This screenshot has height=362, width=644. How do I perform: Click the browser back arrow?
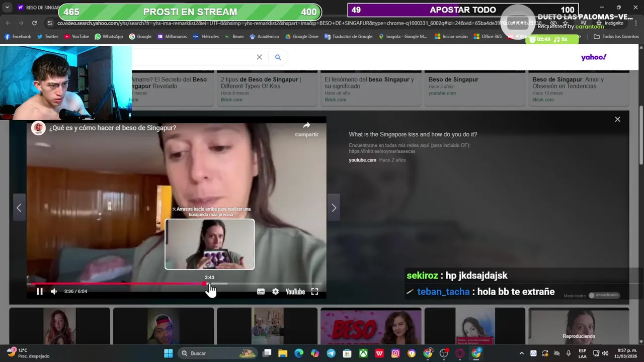click(8, 23)
